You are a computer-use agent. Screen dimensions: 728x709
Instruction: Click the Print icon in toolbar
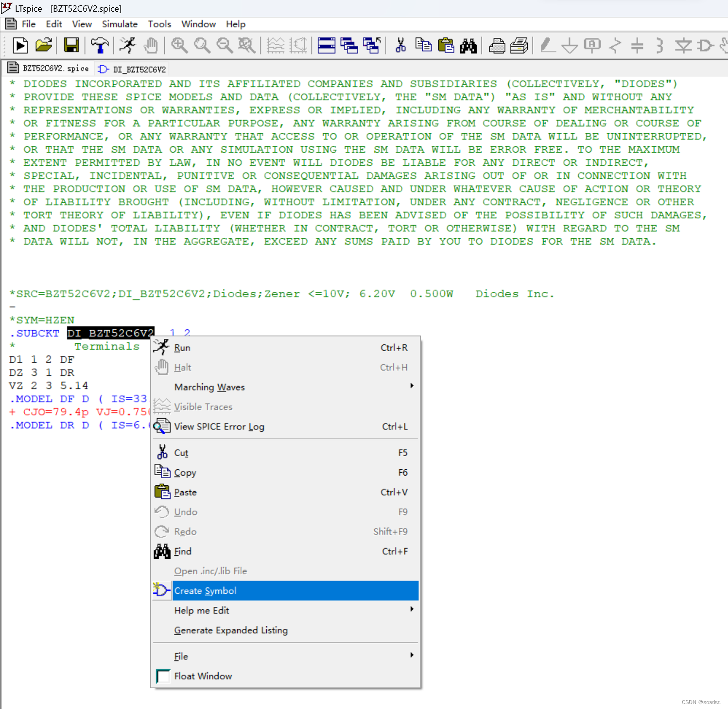pos(497,46)
